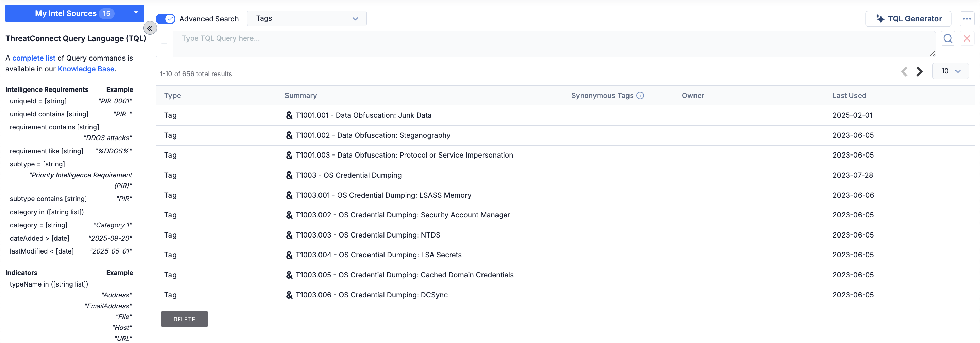The height and width of the screenshot is (343, 980).
Task: Open the complete list link
Action: pos(34,58)
